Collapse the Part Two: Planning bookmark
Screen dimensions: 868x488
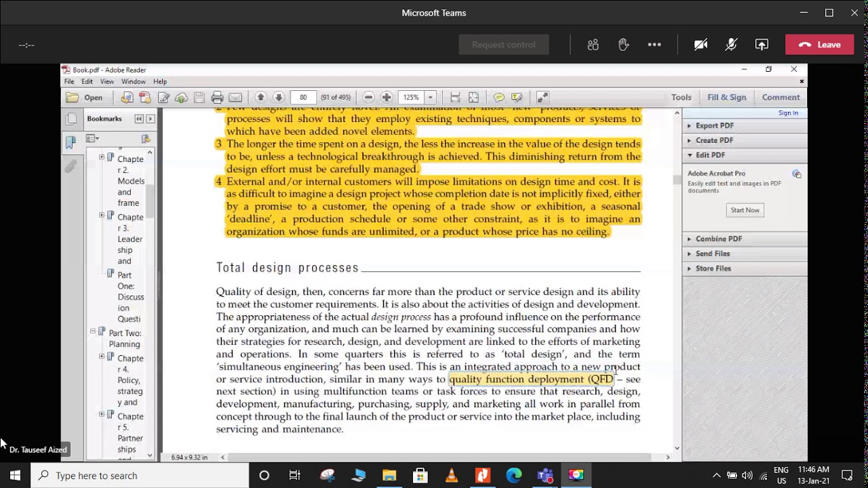click(x=93, y=332)
